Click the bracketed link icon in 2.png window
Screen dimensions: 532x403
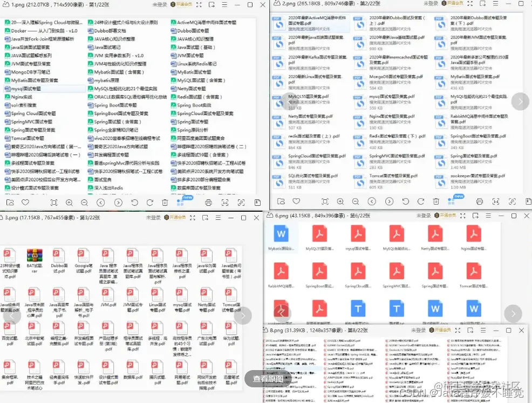coord(512,201)
